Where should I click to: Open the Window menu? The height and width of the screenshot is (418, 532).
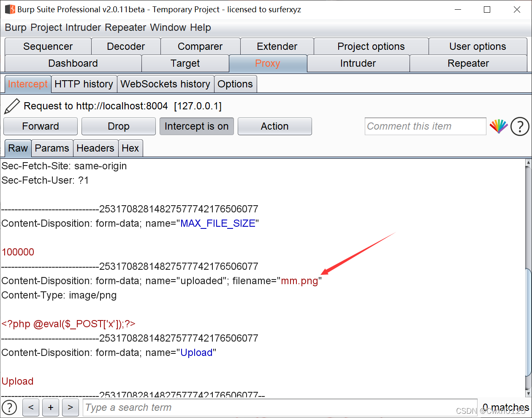[168, 27]
